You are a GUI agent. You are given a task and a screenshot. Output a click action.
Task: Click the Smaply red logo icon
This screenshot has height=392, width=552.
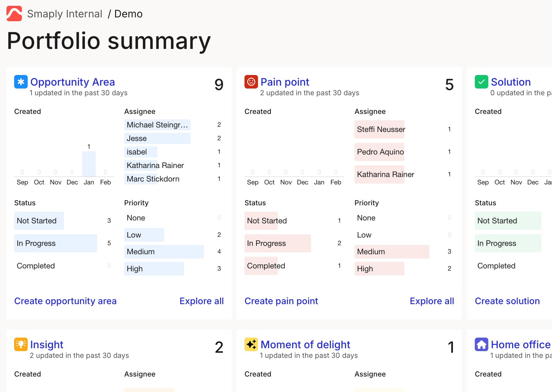point(14,14)
